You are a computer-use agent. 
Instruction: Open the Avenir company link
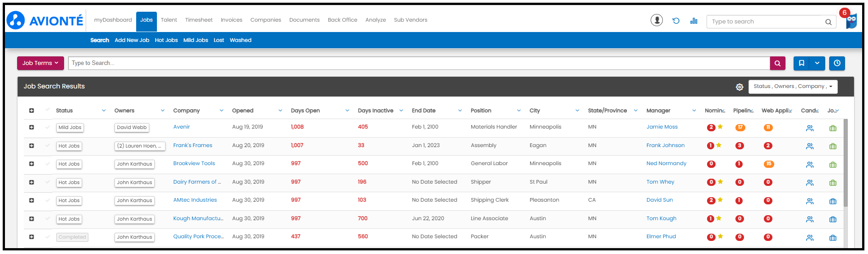(x=181, y=127)
